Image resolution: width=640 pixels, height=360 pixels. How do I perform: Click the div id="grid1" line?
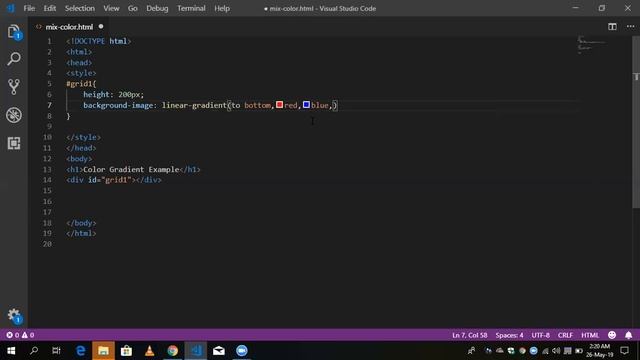[x=114, y=180]
